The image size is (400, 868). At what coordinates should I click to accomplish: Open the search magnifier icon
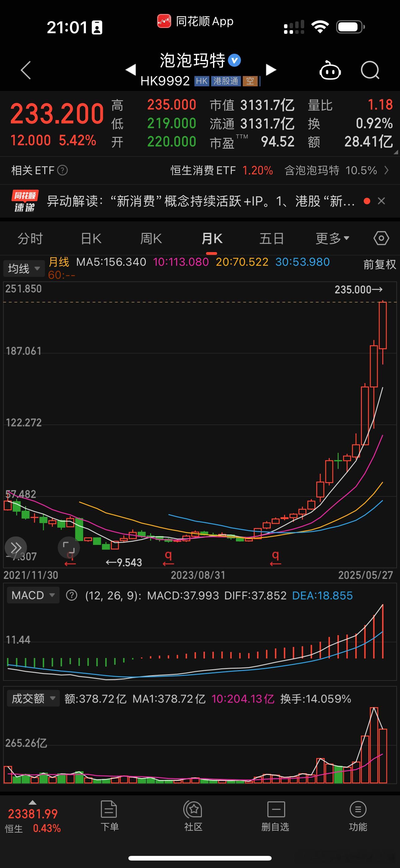(370, 70)
